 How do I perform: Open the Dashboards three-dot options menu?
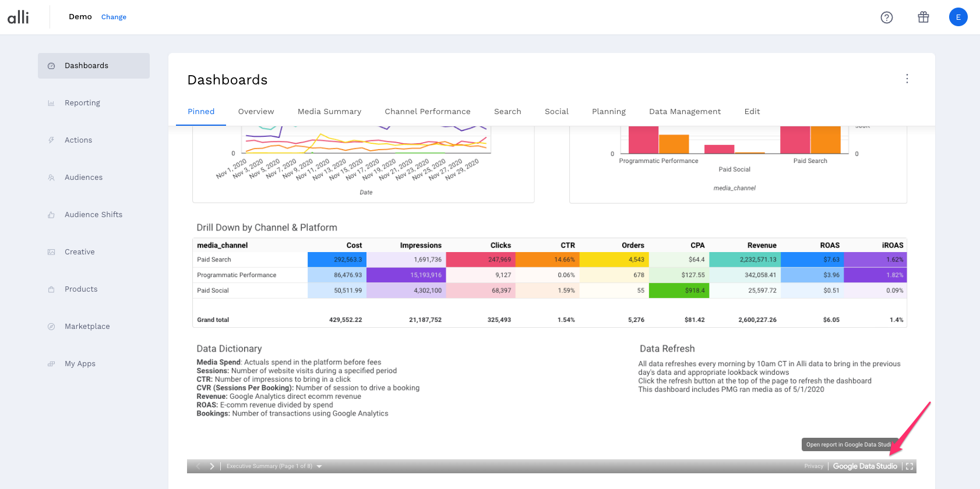click(907, 79)
